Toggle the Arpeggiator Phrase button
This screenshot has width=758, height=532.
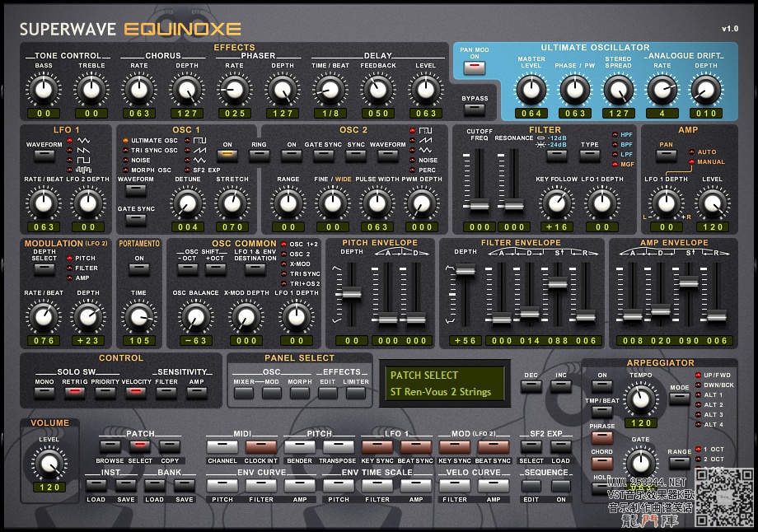click(601, 438)
